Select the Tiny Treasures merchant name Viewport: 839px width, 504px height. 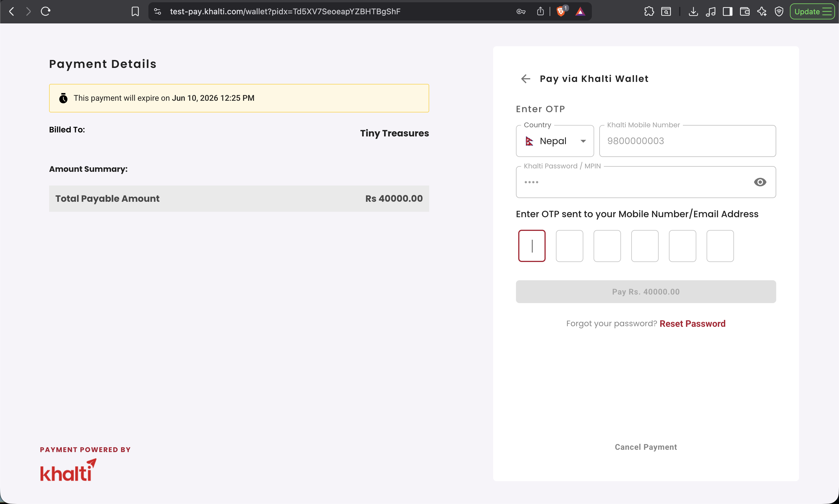coord(395,133)
